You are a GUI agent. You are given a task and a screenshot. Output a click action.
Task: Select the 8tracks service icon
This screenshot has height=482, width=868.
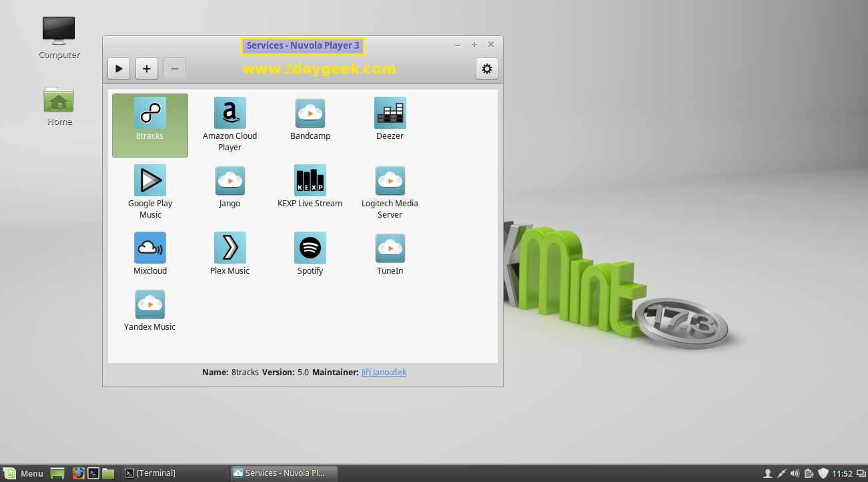[150, 113]
